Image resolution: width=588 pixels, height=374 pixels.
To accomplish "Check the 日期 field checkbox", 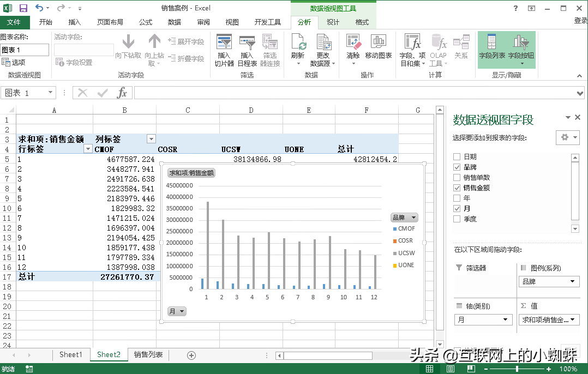I will [457, 156].
